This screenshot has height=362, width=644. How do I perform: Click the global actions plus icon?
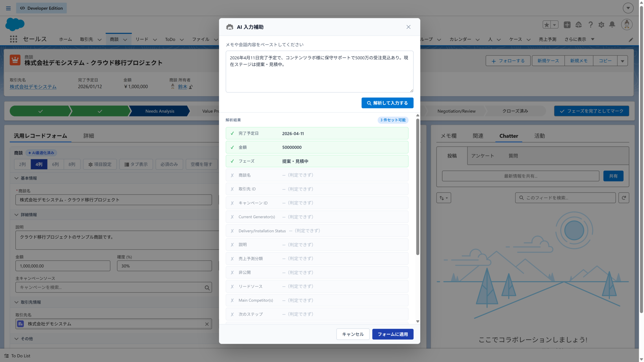567,25
